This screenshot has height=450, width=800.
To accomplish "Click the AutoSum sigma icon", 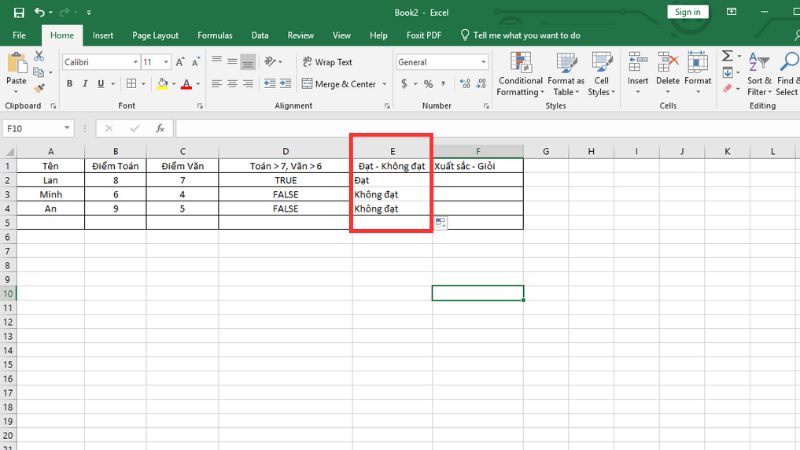I will point(727,56).
